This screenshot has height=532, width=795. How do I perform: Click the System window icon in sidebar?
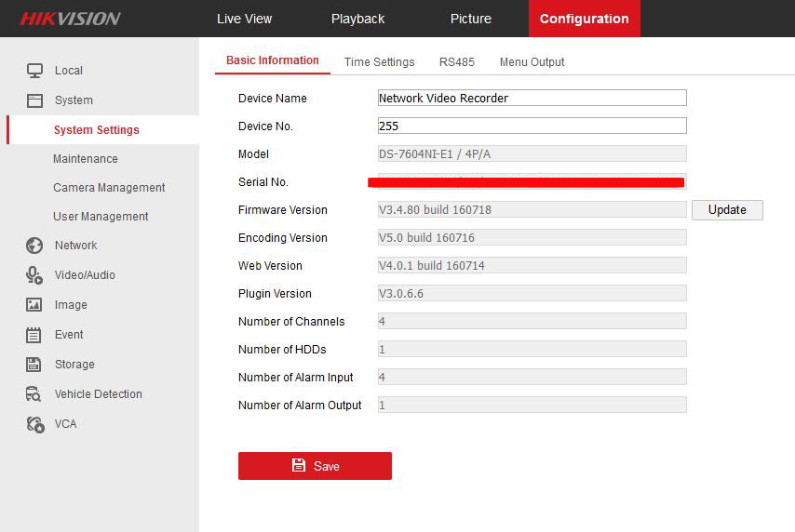[34, 100]
